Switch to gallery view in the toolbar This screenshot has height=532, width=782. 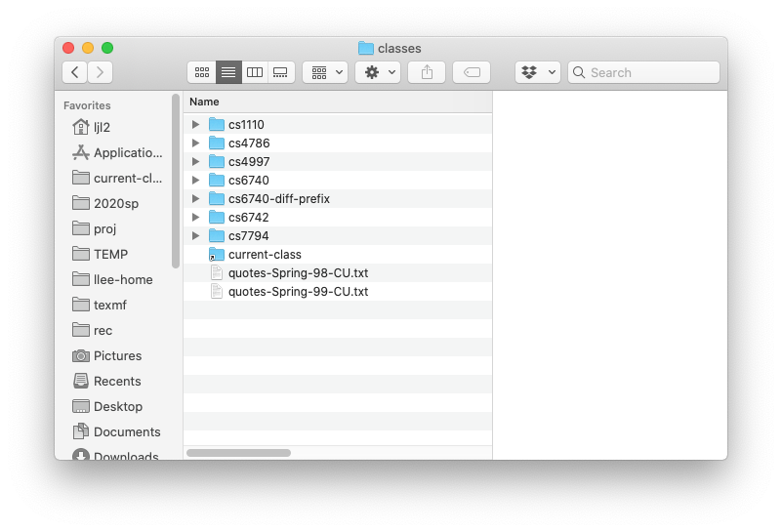tap(281, 72)
